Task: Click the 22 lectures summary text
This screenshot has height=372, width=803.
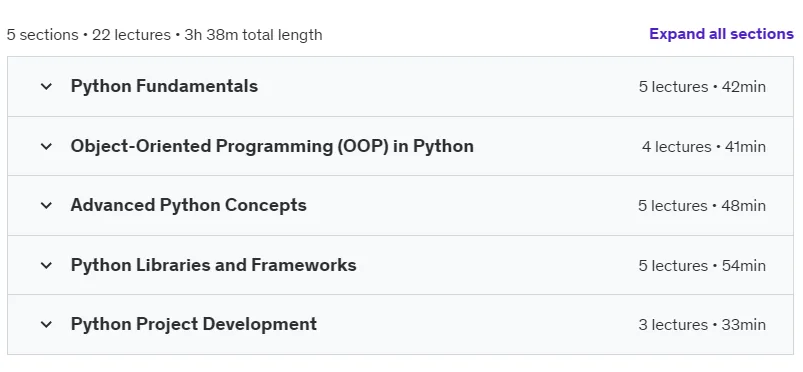Action: [131, 35]
